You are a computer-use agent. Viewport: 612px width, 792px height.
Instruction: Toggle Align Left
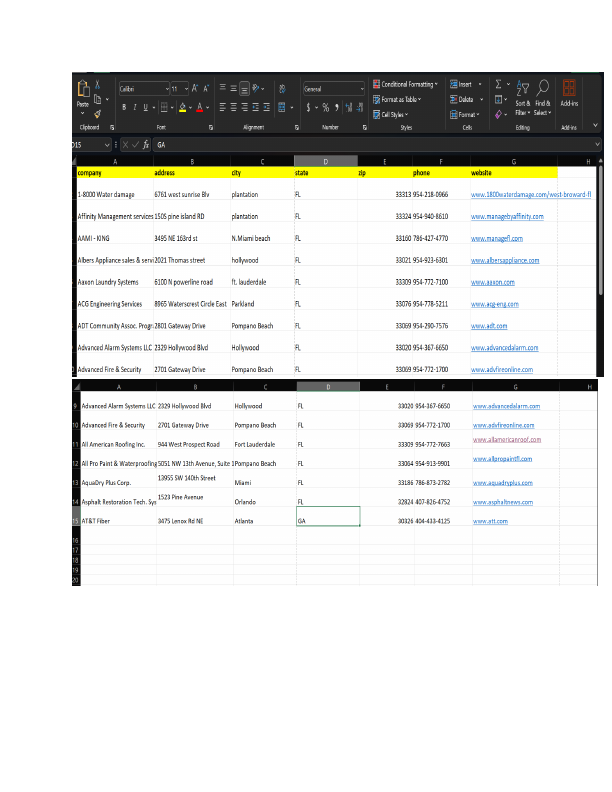(x=223, y=107)
